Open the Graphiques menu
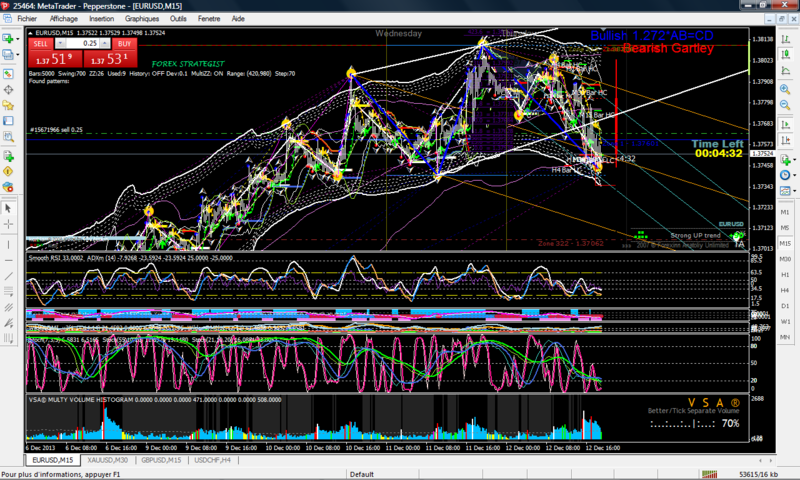This screenshot has height=480, width=800. pyautogui.click(x=142, y=18)
